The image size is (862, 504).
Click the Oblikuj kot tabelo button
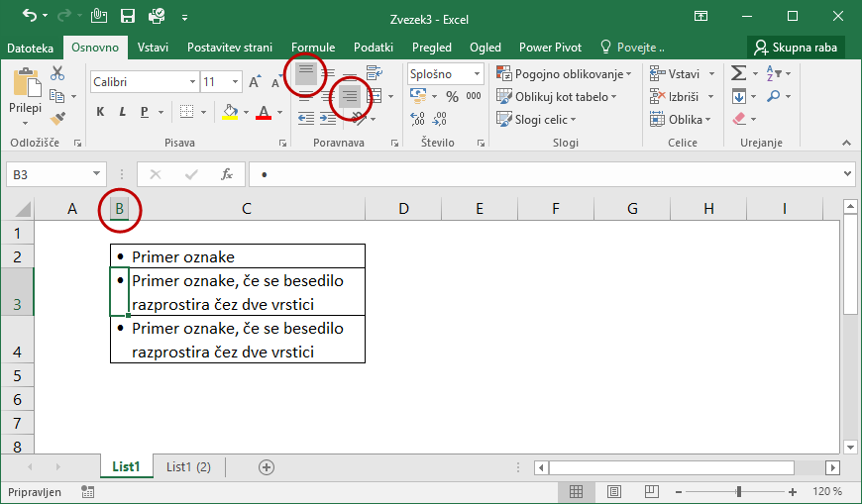(557, 97)
